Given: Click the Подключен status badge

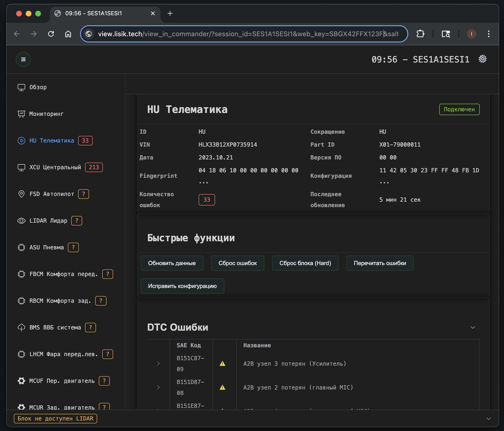Looking at the screenshot, I should coord(459,109).
